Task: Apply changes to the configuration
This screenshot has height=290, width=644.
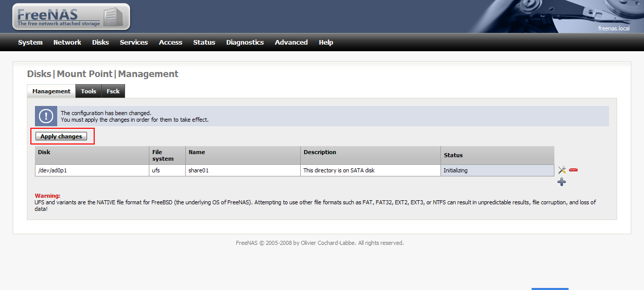Action: coord(61,136)
